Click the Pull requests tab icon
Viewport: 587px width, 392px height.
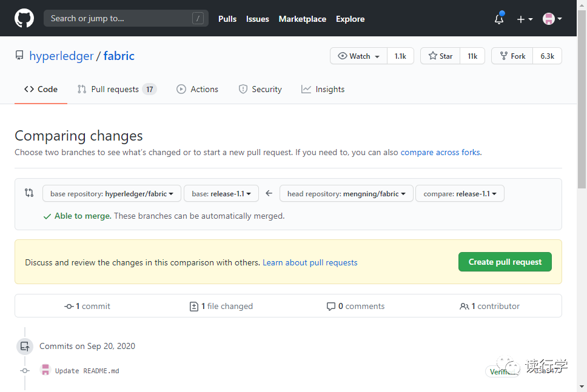(x=82, y=89)
